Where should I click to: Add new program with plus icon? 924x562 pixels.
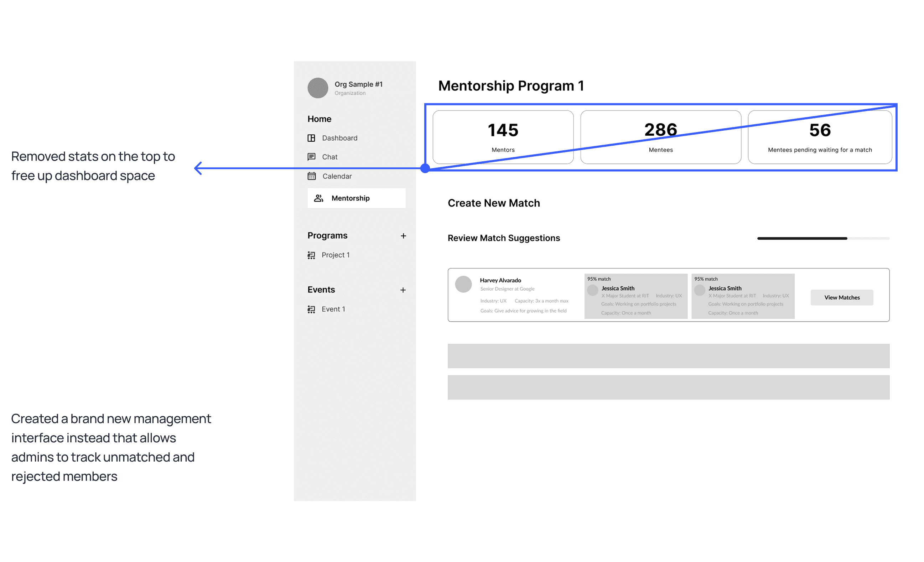pos(403,236)
